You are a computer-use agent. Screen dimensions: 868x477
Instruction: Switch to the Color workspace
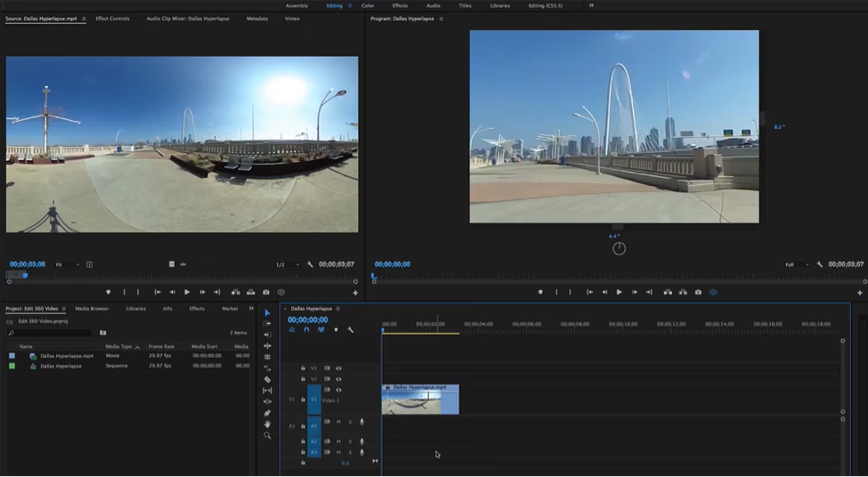pos(367,6)
